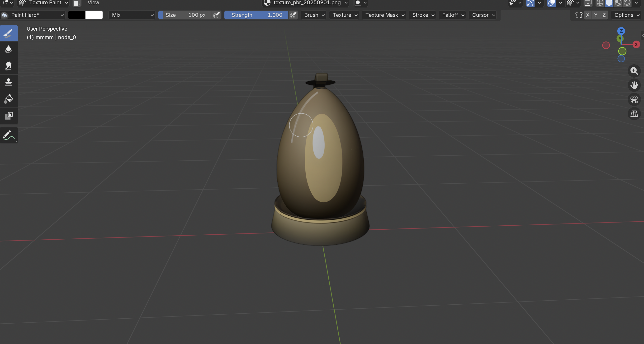This screenshot has width=644, height=344.
Task: Open the Options dropdown
Action: [x=626, y=15]
